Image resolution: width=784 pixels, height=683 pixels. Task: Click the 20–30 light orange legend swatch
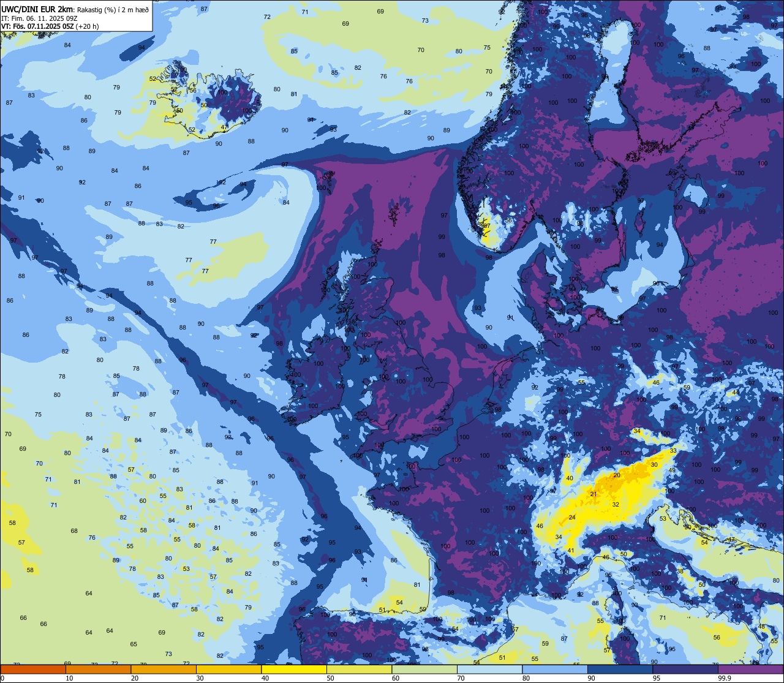[164, 670]
